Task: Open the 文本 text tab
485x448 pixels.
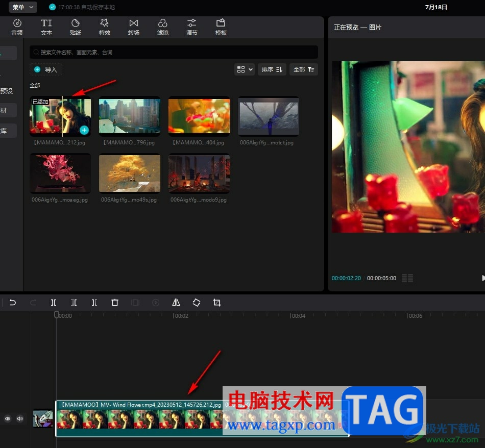Action: click(x=46, y=27)
